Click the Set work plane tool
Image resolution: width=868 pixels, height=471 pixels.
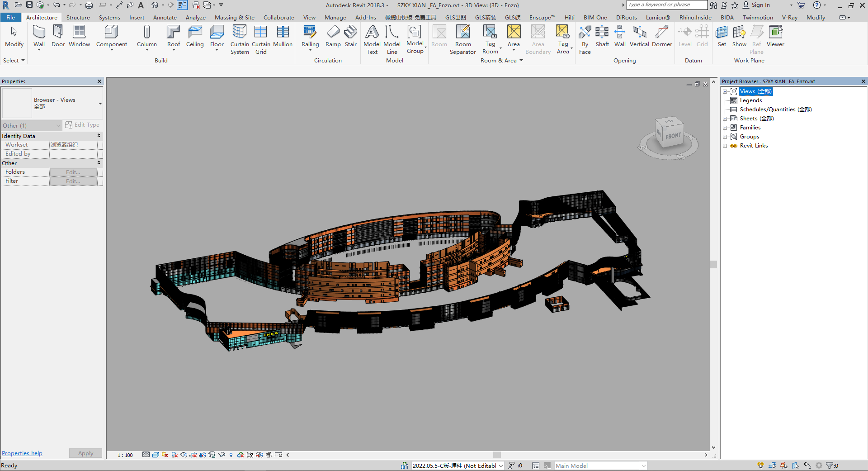(x=722, y=36)
